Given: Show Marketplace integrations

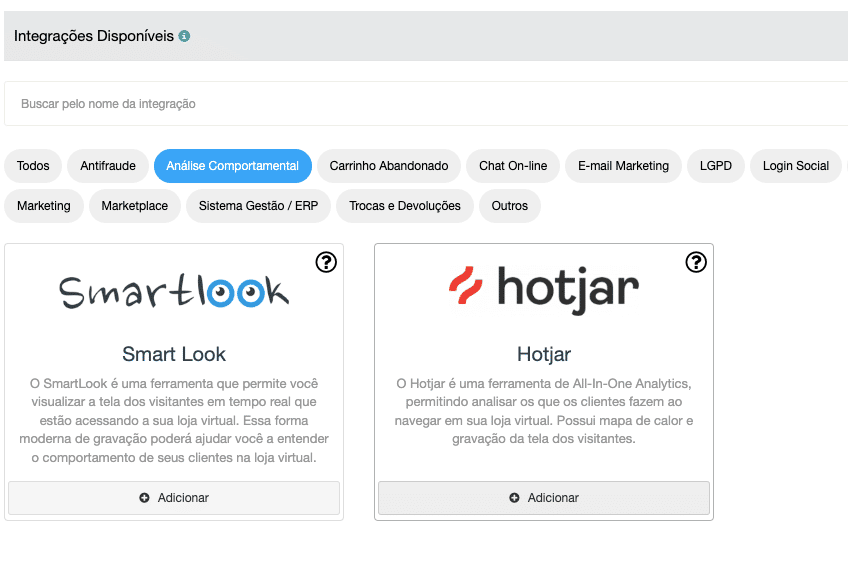Looking at the screenshot, I should [x=135, y=206].
